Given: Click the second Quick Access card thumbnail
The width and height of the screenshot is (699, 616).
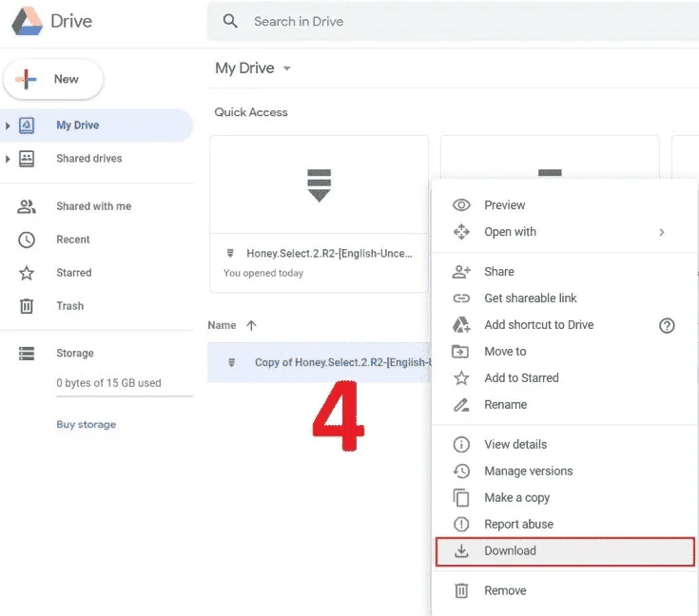Looking at the screenshot, I should click(550, 158).
